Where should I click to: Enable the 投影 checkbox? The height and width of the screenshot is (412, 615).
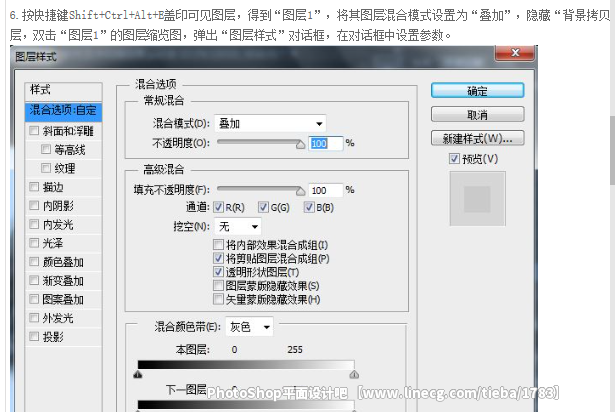(x=34, y=337)
